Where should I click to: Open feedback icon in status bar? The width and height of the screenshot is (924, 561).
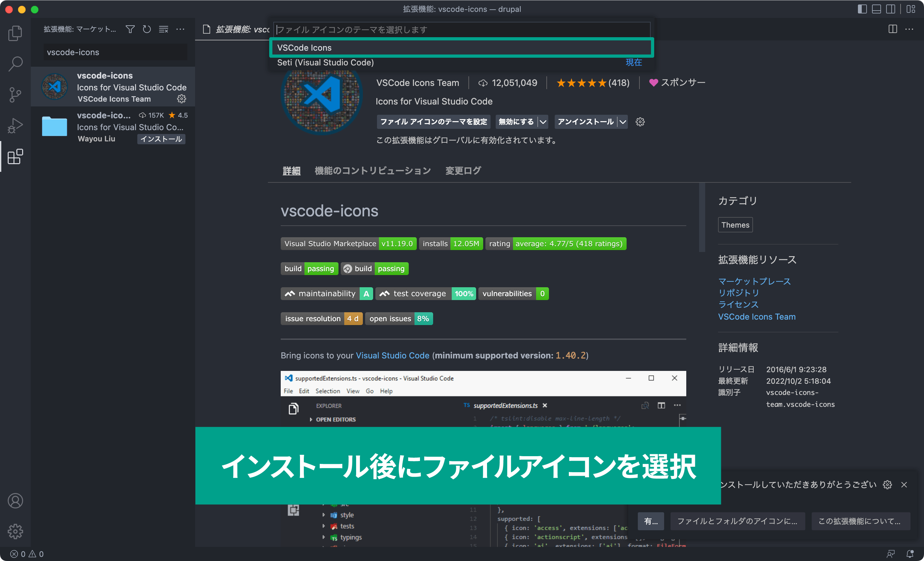click(891, 554)
